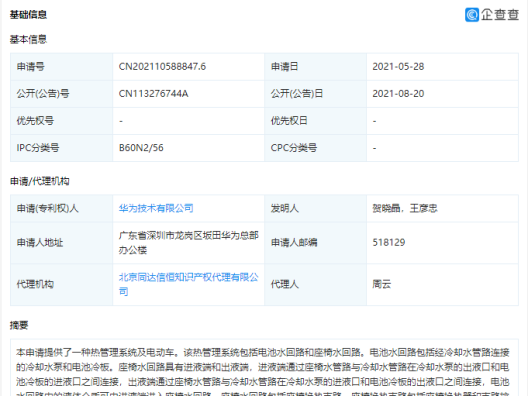The image size is (528, 396).
Task: Click the 申请人地址 label cell
Action: tap(62, 242)
